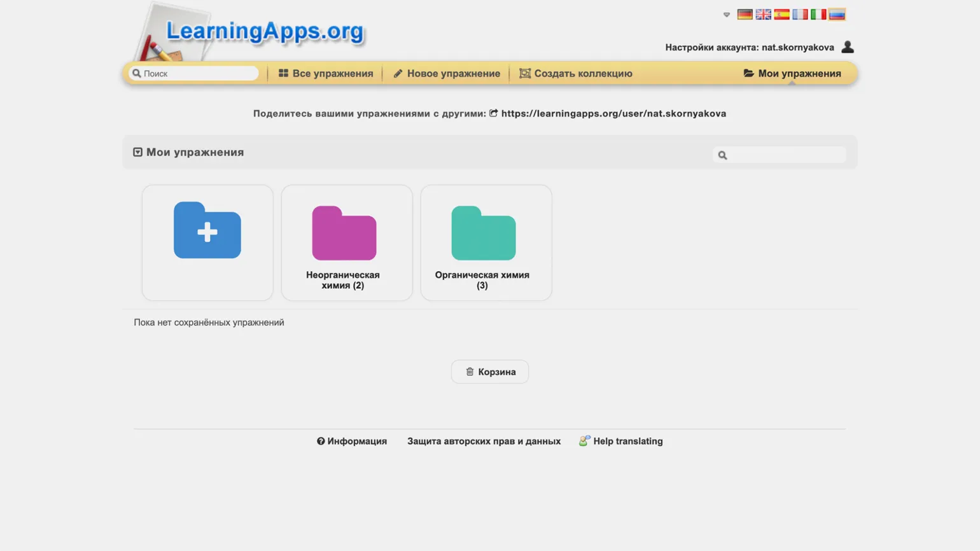Click the exercises filter search box
Screen dimensions: 980x551
pyautogui.click(x=785, y=155)
